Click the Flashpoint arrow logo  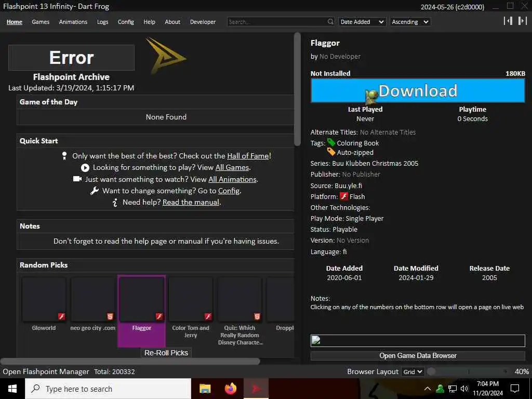click(165, 55)
